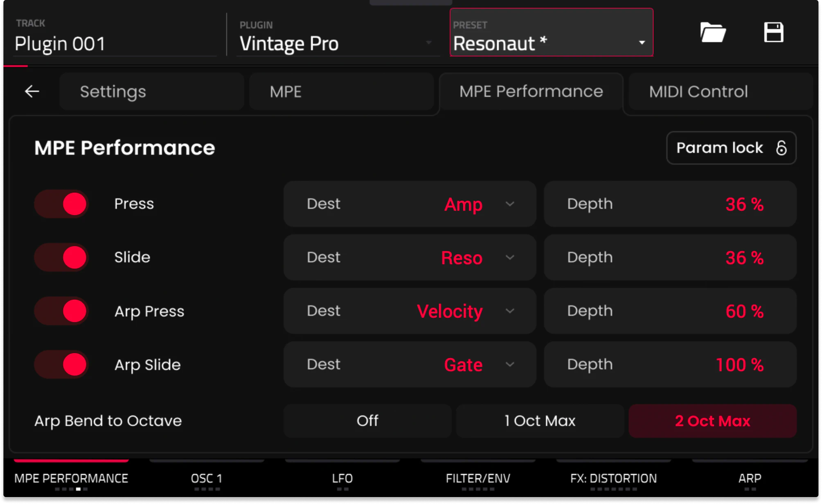Viewport: 822px width, 504px height.
Task: Set Arp Bend to Octave Off
Action: click(367, 421)
